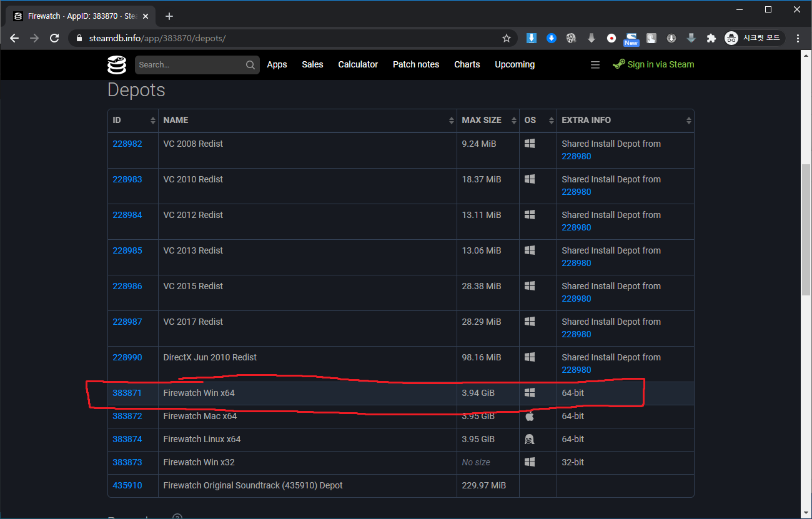
Task: Click the magnifier icon in the search box
Action: [x=250, y=65]
